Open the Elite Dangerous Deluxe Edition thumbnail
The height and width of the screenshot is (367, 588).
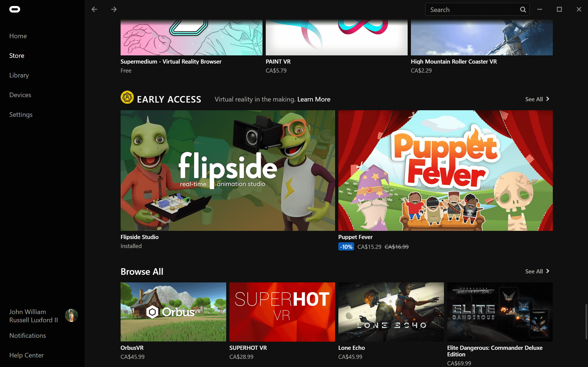point(500,312)
